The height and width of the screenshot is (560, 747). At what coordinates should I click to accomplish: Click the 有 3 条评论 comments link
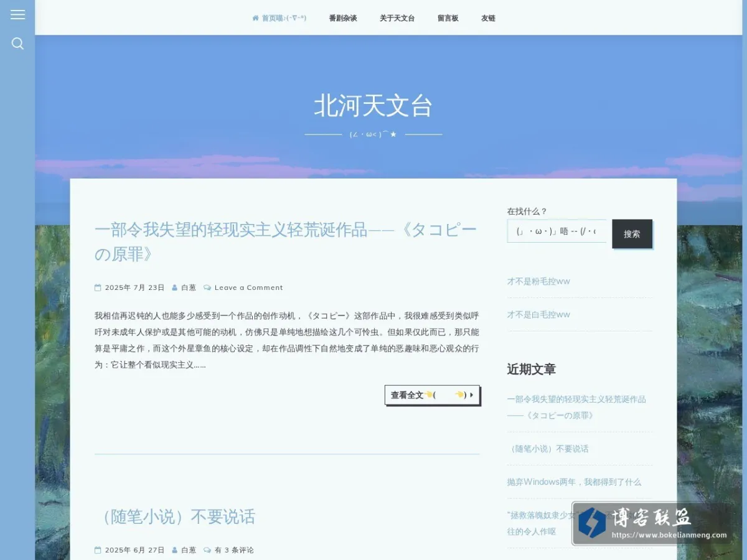click(234, 550)
